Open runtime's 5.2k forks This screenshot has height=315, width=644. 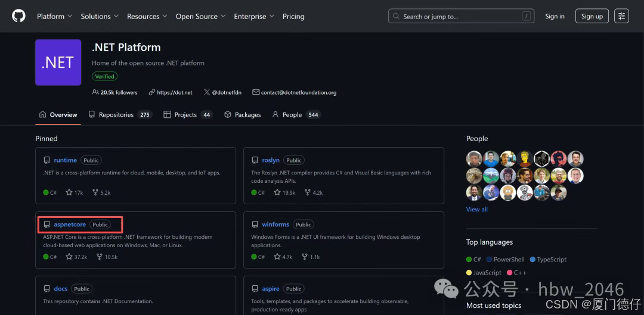tap(101, 192)
